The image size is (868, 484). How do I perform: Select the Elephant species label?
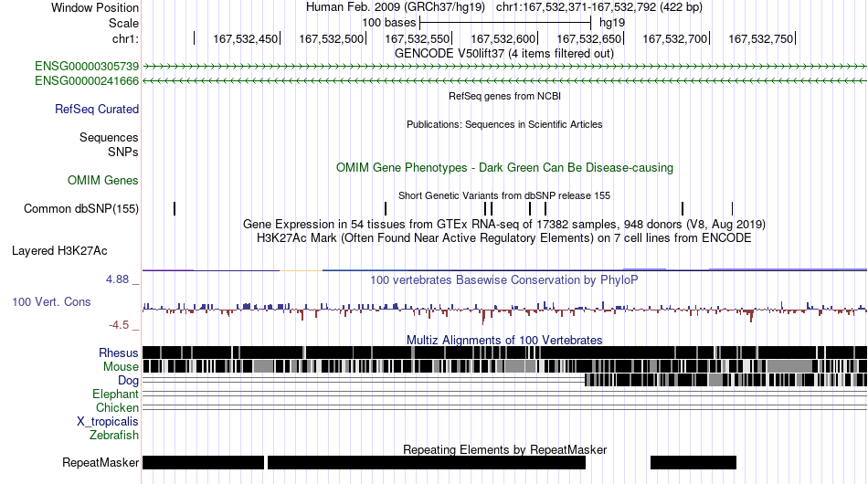coord(116,394)
